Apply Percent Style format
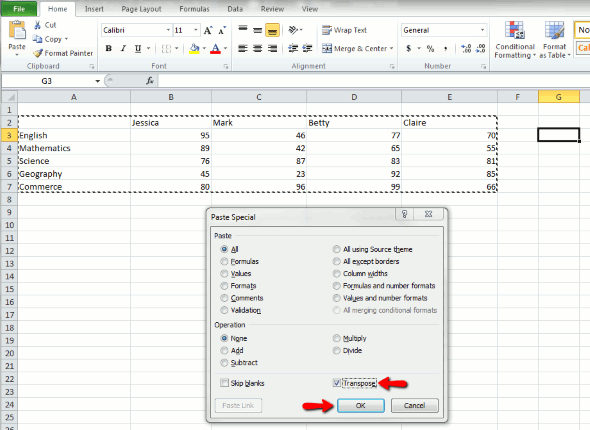The height and width of the screenshot is (430, 590). 430,48
